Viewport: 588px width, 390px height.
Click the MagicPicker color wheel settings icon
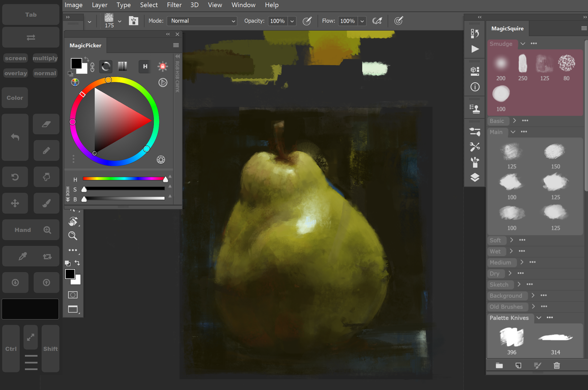(x=161, y=160)
